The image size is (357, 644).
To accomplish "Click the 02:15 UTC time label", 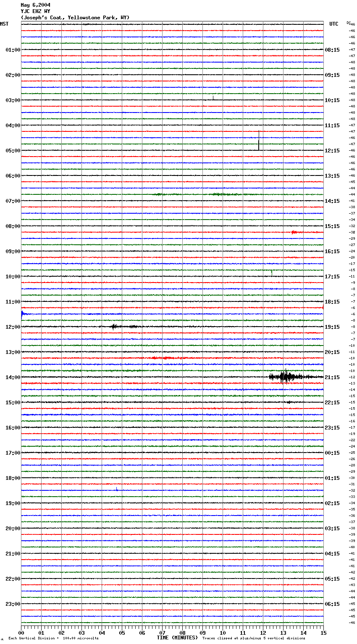I will pyautogui.click(x=332, y=503).
